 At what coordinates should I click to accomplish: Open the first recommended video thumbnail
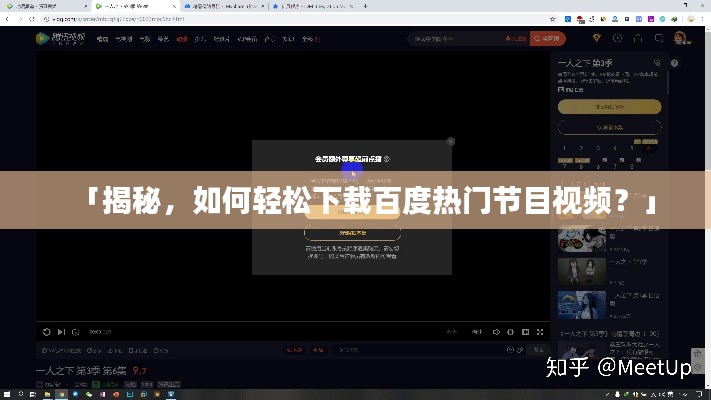(x=581, y=241)
